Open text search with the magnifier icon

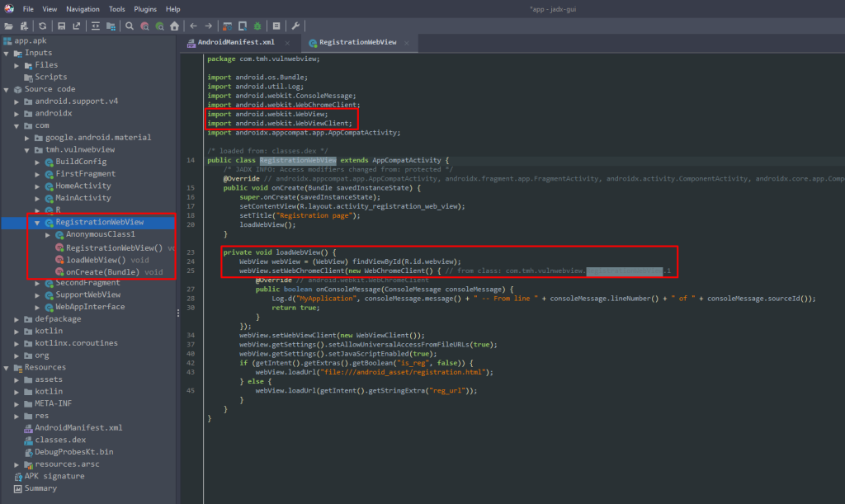pyautogui.click(x=130, y=26)
